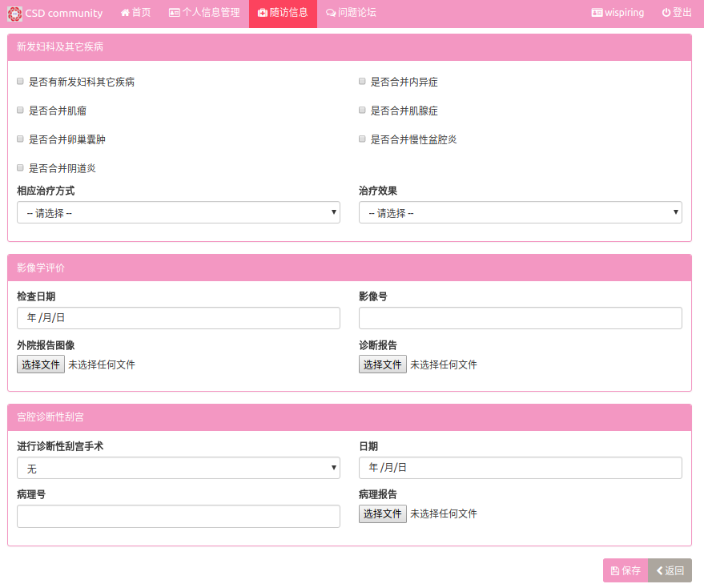Click the 检查日期 date field

(x=178, y=318)
